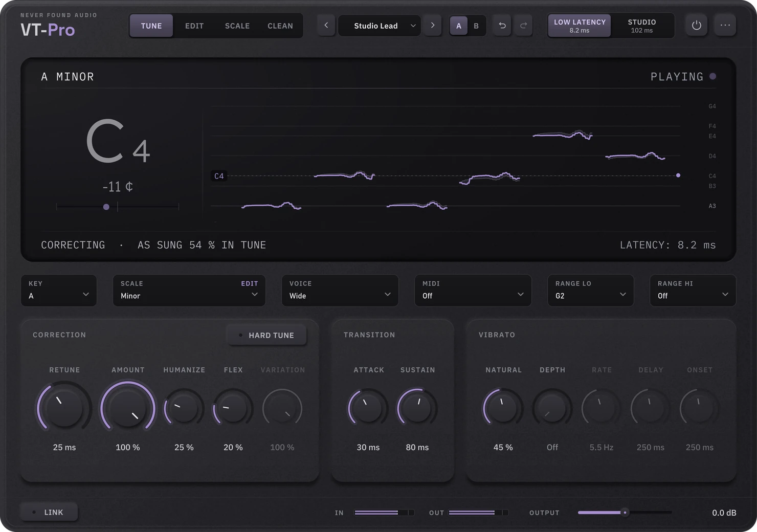Viewport: 757px width, 532px height.
Task: Switch to the Edit tab
Action: pyautogui.click(x=194, y=26)
